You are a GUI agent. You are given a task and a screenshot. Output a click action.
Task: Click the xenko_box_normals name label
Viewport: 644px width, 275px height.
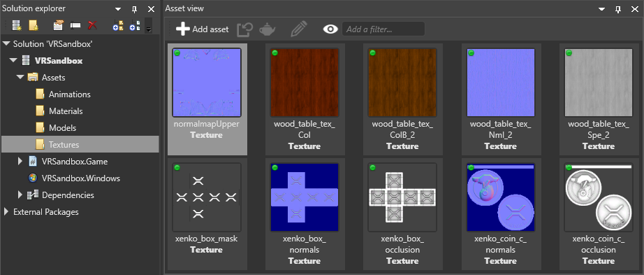[x=305, y=244]
